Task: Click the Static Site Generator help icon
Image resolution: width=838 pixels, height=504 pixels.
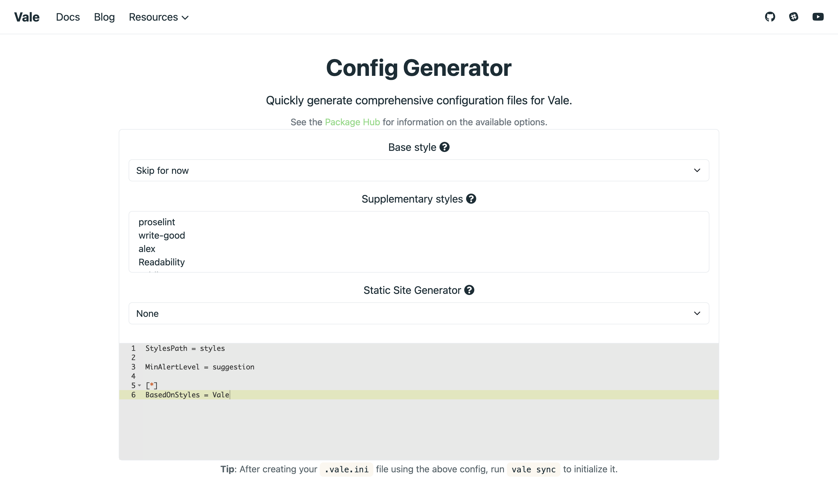Action: [x=469, y=290]
